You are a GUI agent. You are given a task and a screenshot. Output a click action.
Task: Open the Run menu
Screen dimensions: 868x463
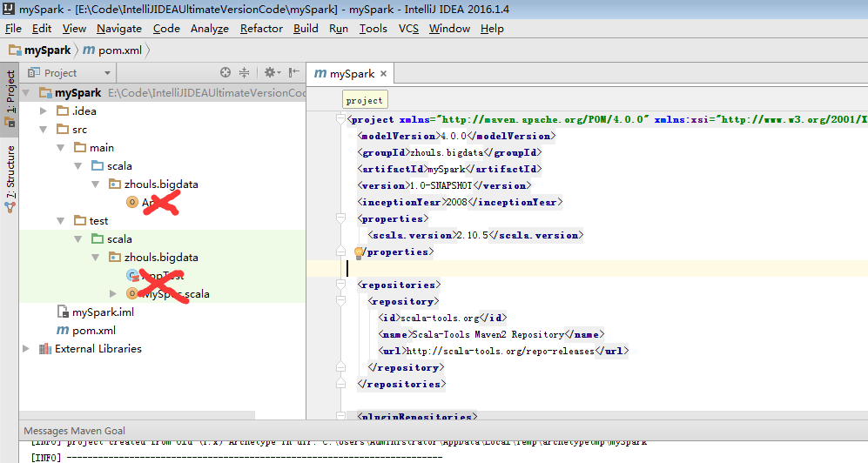click(338, 28)
